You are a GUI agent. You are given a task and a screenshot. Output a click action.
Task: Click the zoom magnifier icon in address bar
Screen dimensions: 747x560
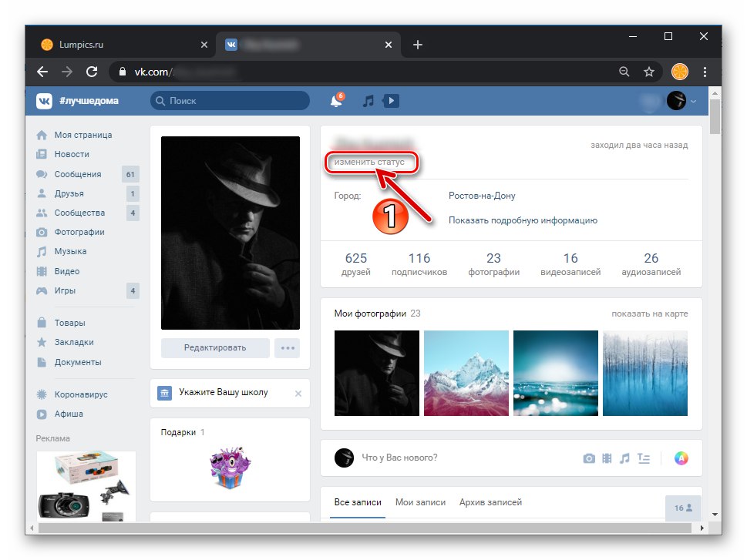click(x=624, y=72)
